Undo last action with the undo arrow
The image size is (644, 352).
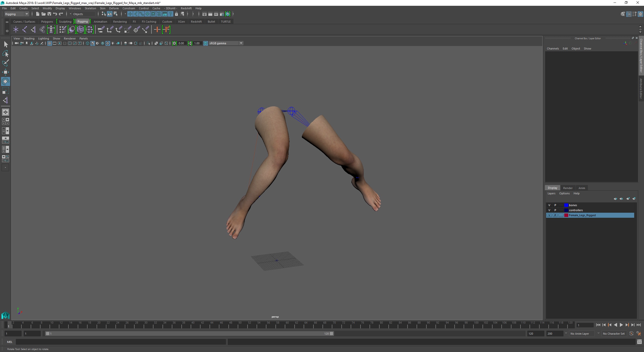pos(55,14)
